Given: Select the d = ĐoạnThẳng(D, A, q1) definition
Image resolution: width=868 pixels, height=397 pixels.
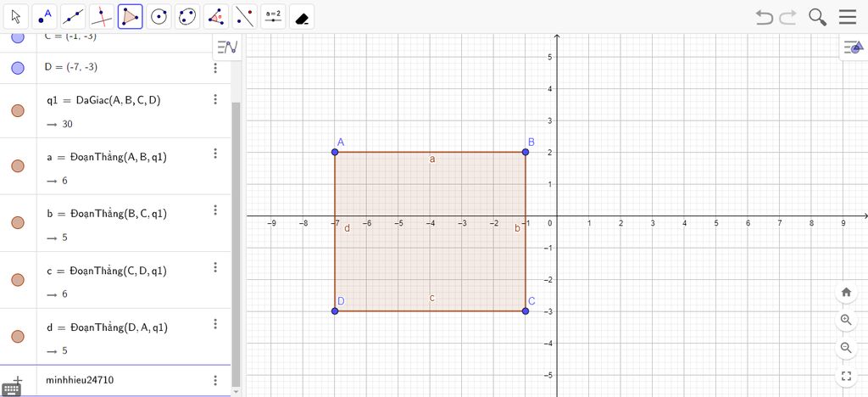Looking at the screenshot, I should (x=108, y=327).
